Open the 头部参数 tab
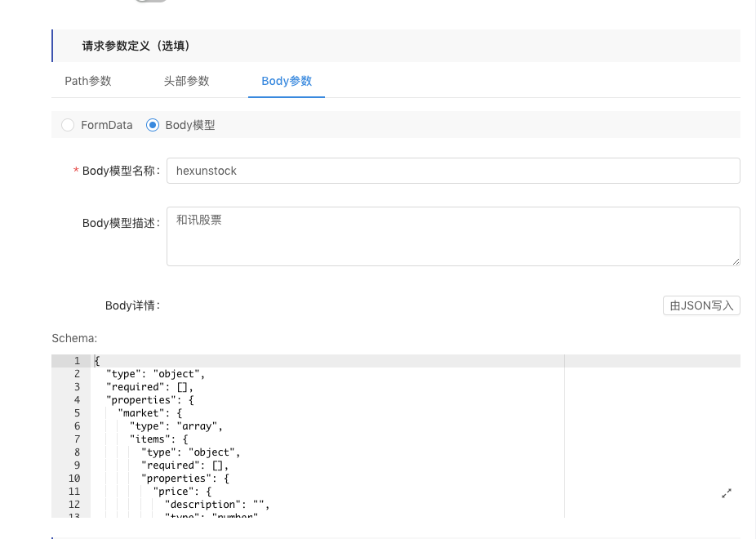The height and width of the screenshot is (539, 756). (186, 81)
